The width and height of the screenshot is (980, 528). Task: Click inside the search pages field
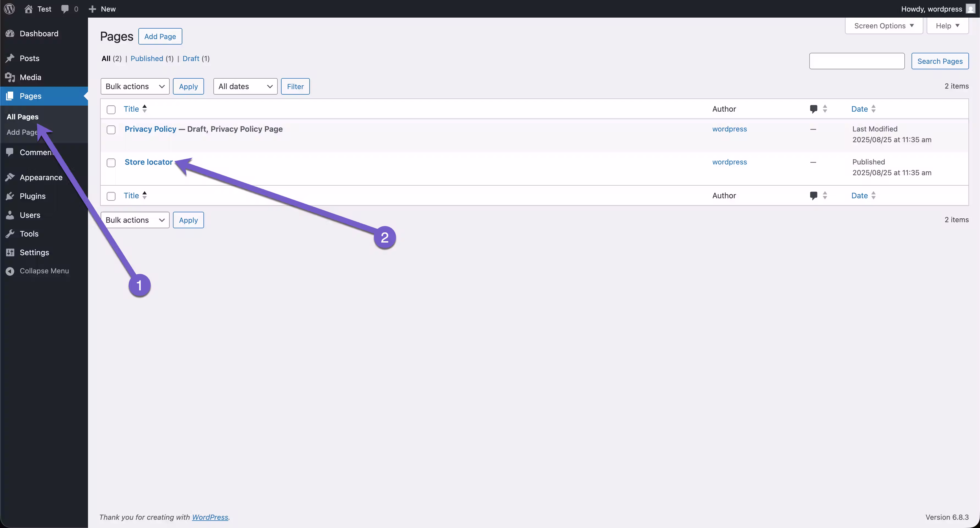coord(856,61)
